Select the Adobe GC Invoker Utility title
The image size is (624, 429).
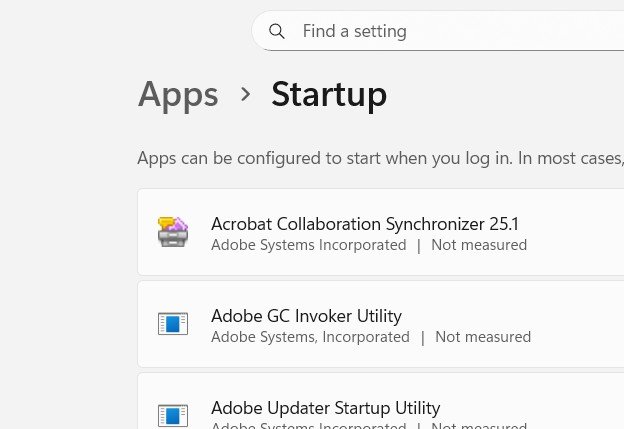pyautogui.click(x=306, y=315)
